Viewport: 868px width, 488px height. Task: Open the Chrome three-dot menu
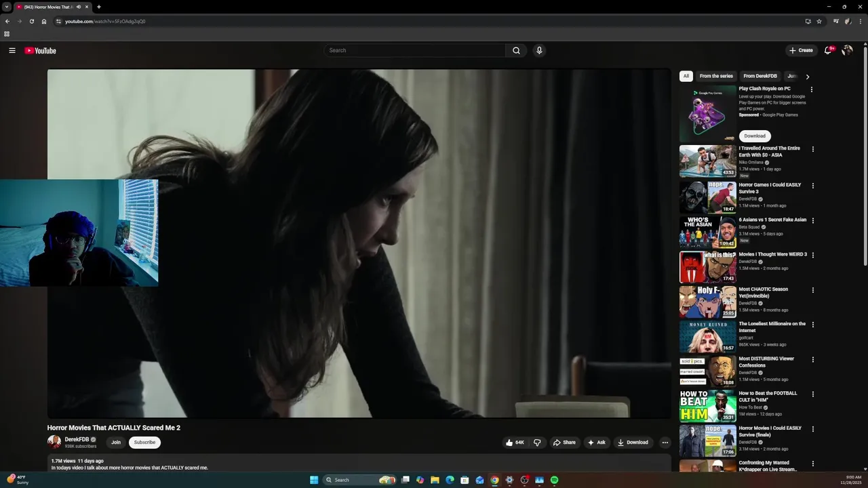(x=861, y=21)
